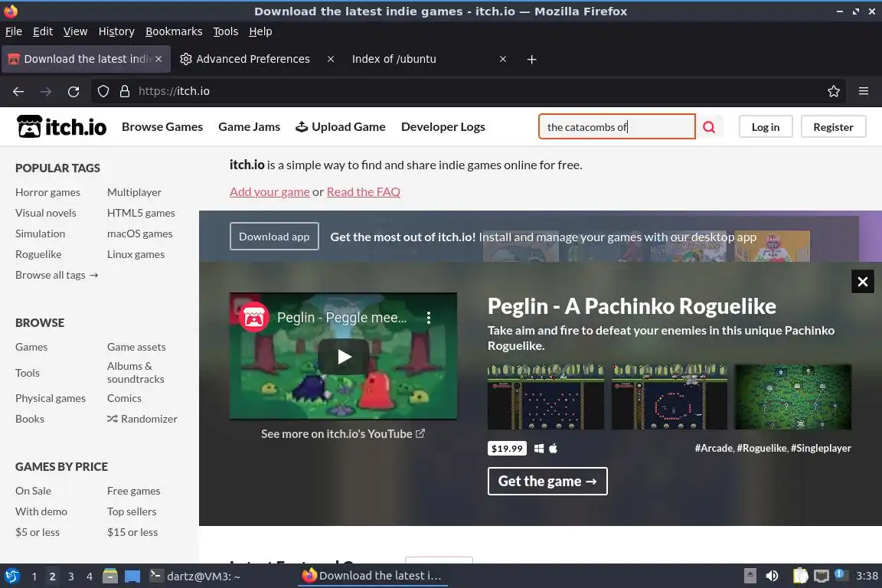Open Top sellers list

pyautogui.click(x=132, y=512)
